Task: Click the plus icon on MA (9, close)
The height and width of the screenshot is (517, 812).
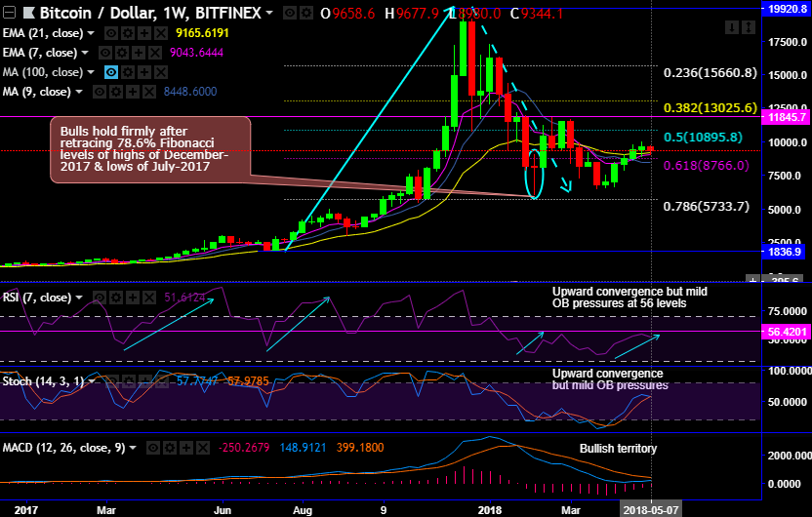Action: click(x=133, y=92)
